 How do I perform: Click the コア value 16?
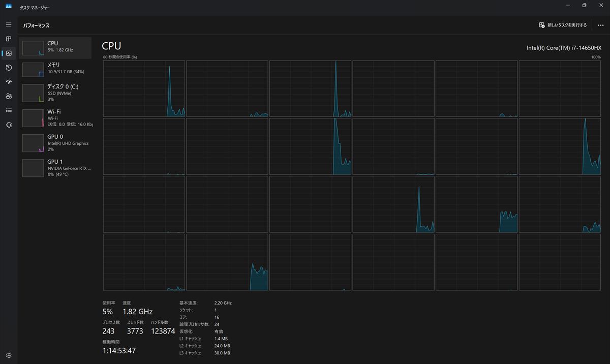pyautogui.click(x=217, y=317)
